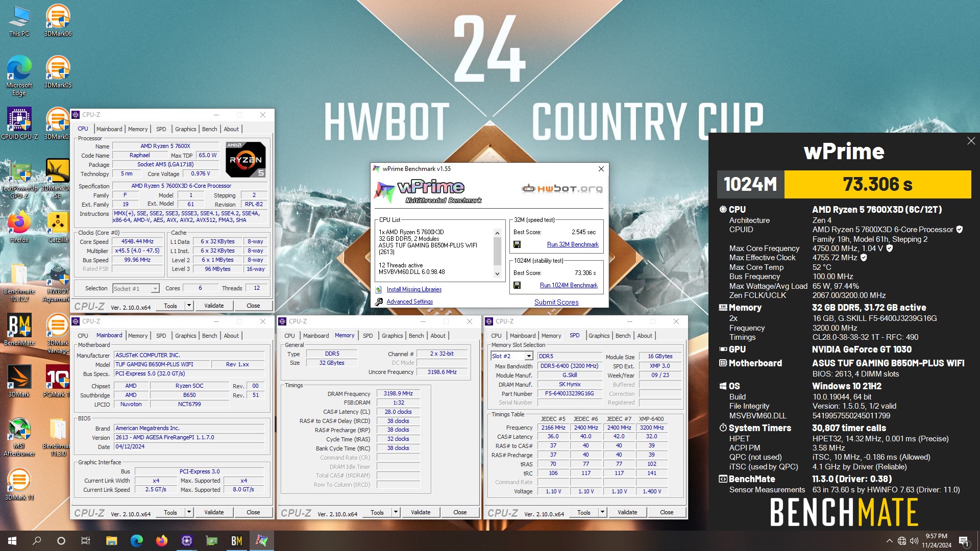Open BenchMate desktop shortcut

[19, 330]
